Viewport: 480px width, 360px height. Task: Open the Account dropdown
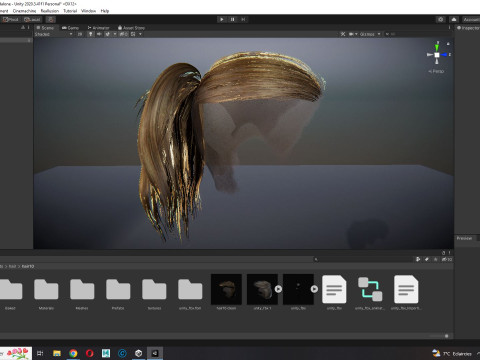click(471, 19)
